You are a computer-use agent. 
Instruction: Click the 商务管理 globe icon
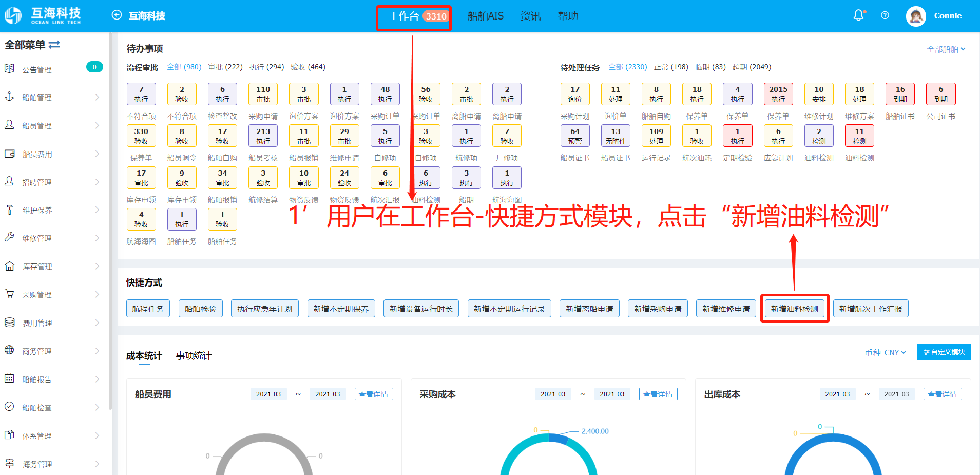pyautogui.click(x=9, y=350)
